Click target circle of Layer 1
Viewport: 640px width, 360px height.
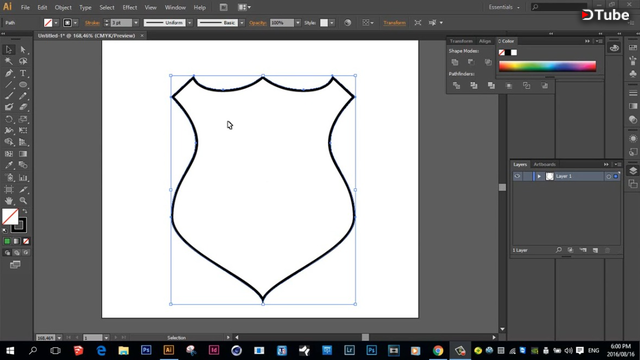(608, 176)
